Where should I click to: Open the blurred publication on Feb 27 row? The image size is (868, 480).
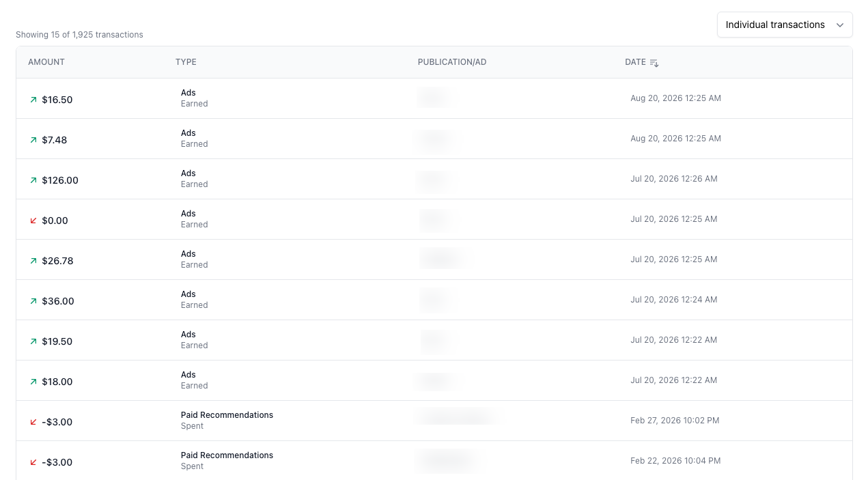point(456,417)
